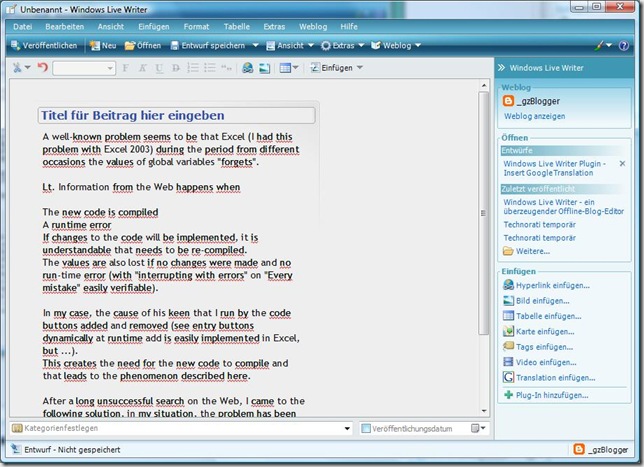Click Translation einfügen... Google icon

click(x=508, y=377)
